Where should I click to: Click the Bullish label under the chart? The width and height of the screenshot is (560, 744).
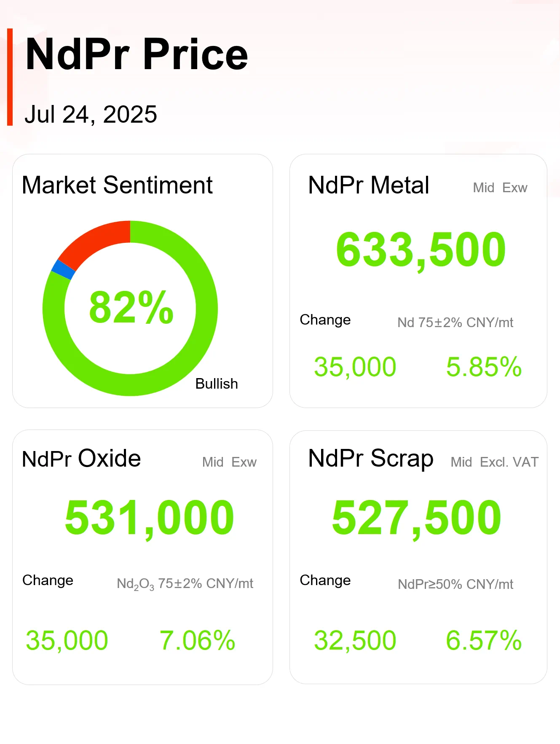coord(217,384)
